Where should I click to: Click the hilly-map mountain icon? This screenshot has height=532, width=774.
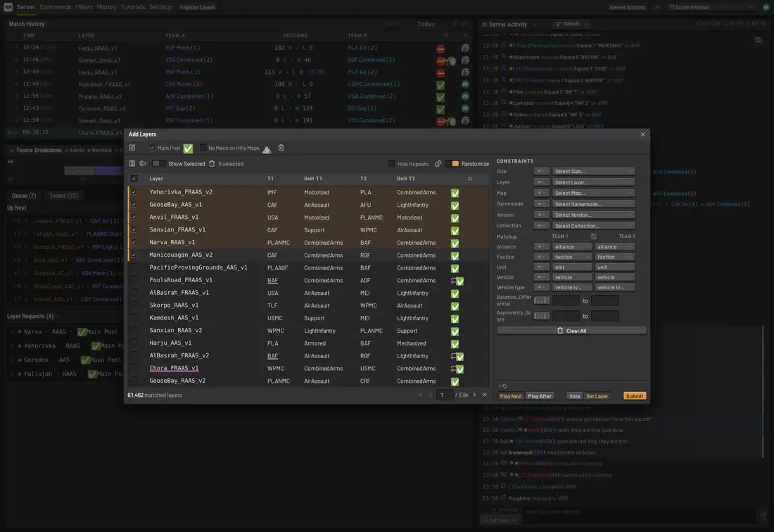click(x=267, y=149)
